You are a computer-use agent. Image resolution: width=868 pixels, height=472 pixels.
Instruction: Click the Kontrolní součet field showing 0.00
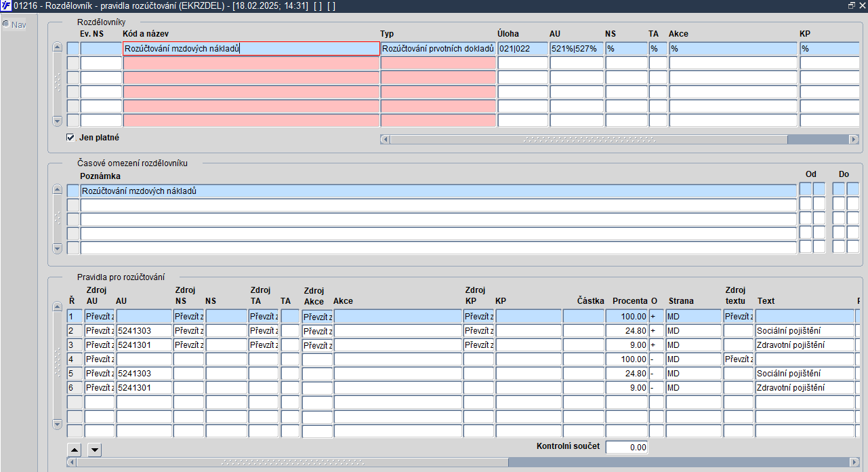tap(627, 447)
